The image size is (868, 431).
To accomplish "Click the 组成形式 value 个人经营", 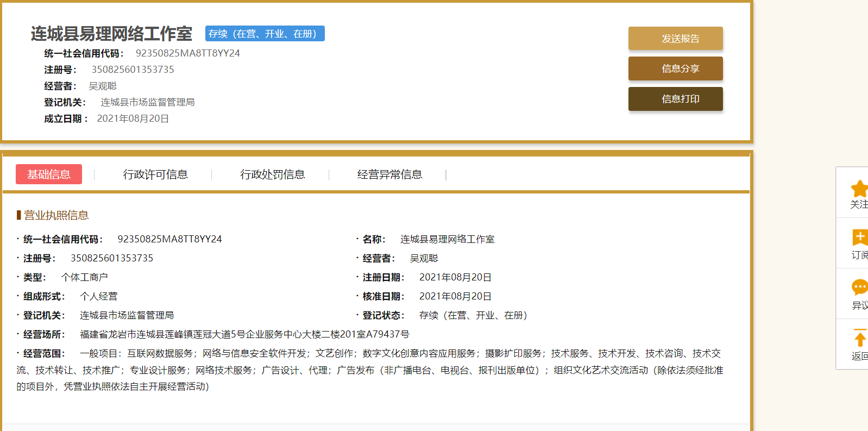I will click(x=99, y=296).
